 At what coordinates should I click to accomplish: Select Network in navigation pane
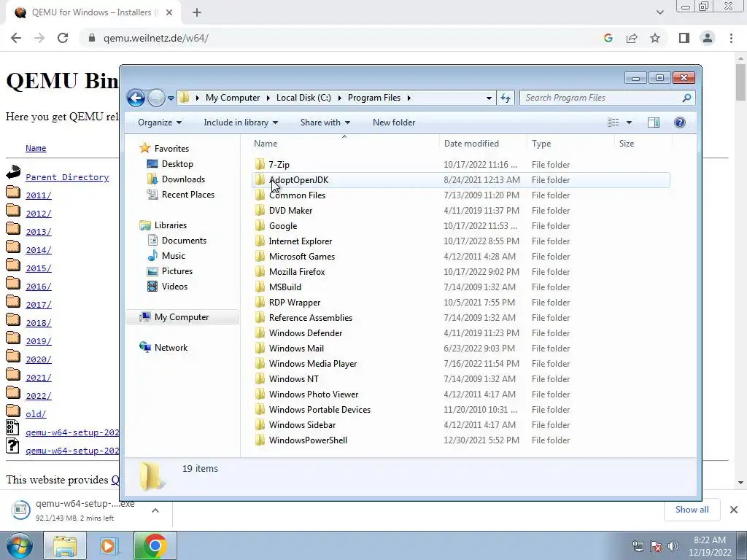(171, 348)
